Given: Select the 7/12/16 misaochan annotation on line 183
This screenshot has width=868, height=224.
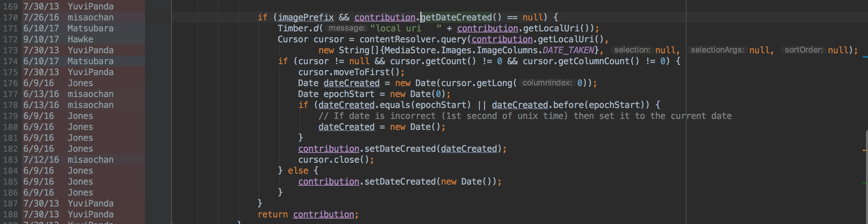Looking at the screenshot, I should click(x=69, y=159).
